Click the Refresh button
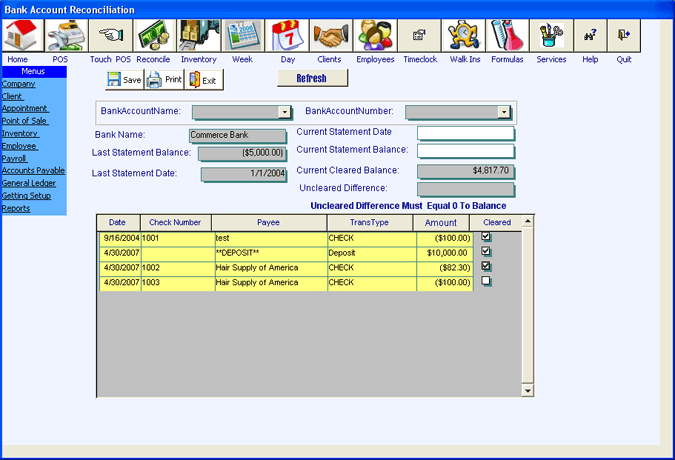The image size is (675, 460). pos(312,78)
